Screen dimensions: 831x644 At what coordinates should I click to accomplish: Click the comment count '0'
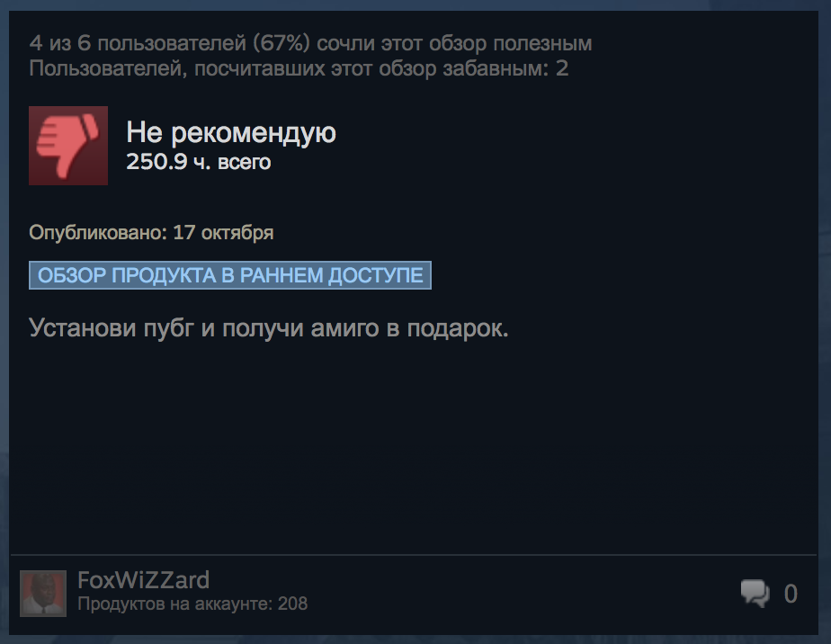(791, 594)
